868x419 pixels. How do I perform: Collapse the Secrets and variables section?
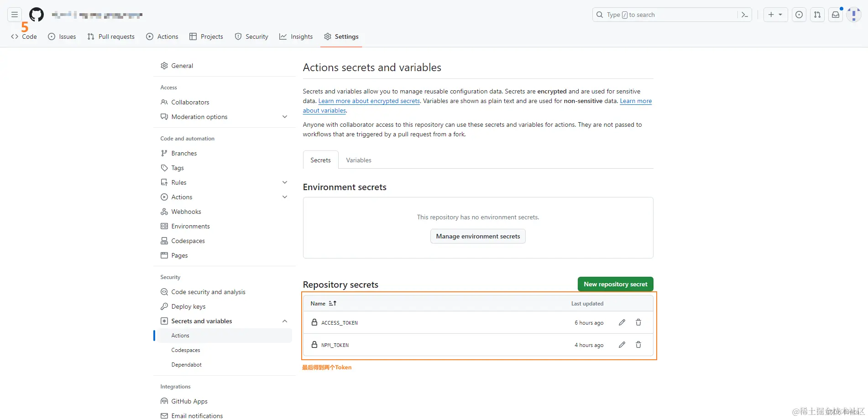(285, 321)
